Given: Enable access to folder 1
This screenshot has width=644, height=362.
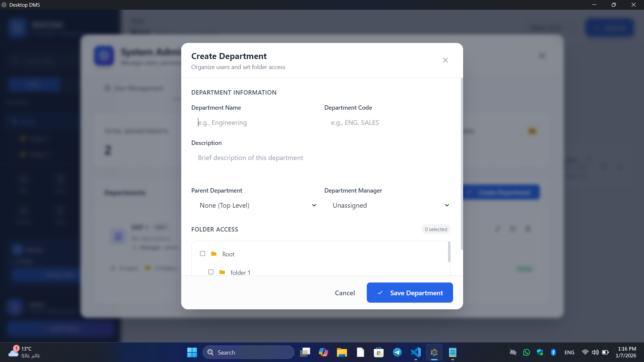Looking at the screenshot, I should click(x=211, y=272).
